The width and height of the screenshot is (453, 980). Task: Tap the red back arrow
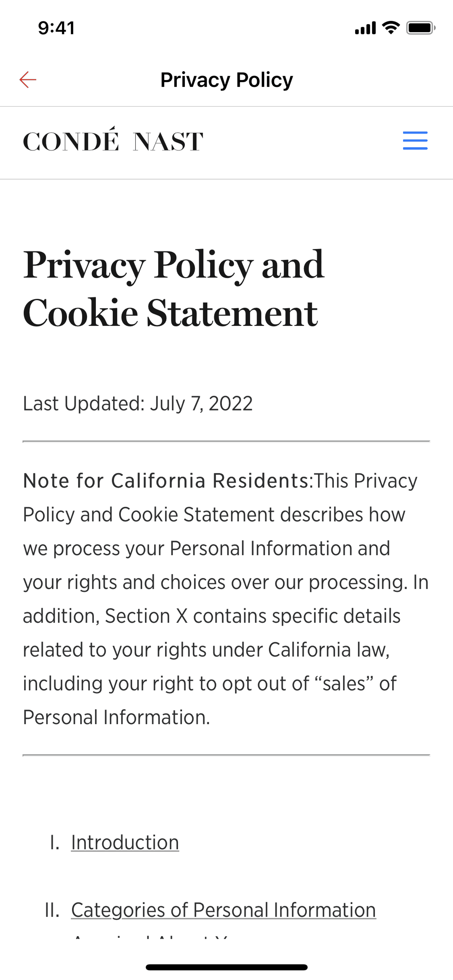click(x=28, y=79)
